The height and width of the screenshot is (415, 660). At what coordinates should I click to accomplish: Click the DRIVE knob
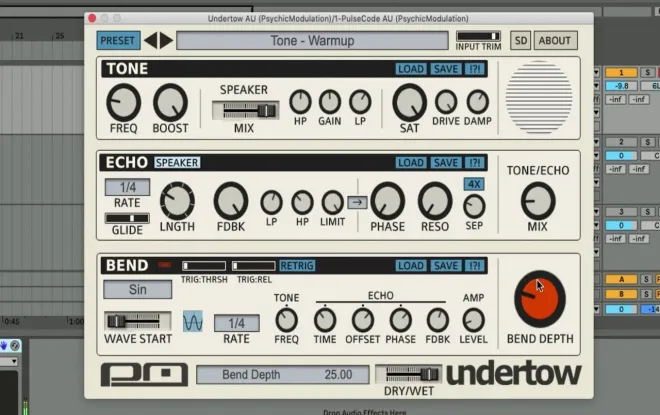coord(446,101)
